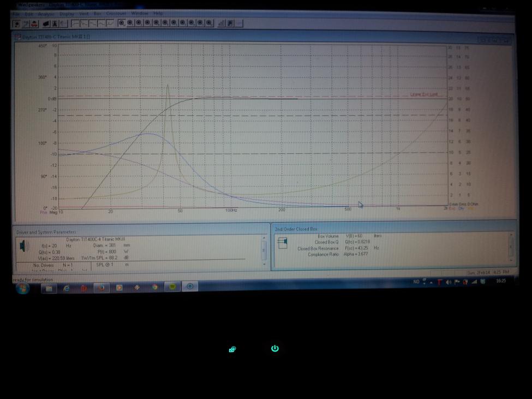The image size is (532, 399).
Task: Click the black box-shaped toolbar icon
Action: [x=46, y=23]
